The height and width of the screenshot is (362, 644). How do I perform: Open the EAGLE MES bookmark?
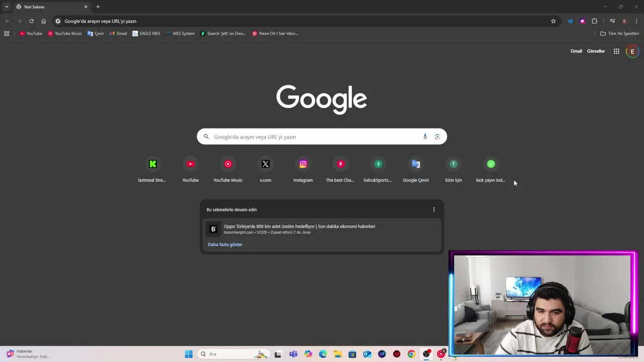point(146,34)
